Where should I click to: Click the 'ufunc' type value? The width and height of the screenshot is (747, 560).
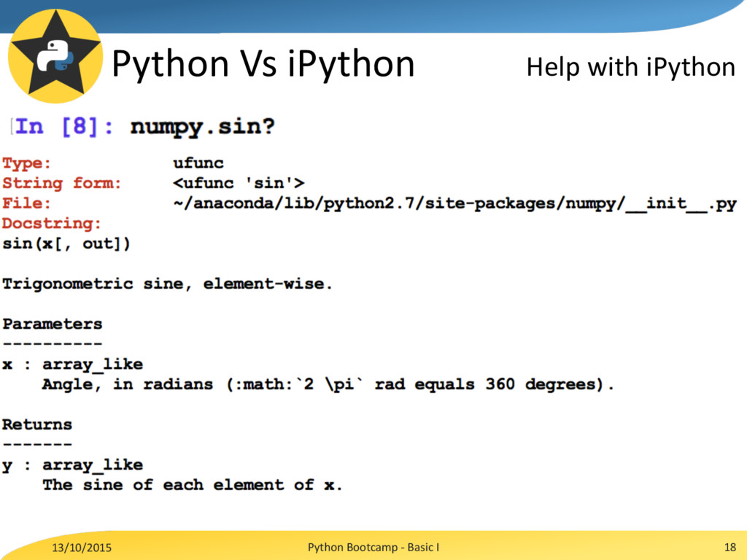(x=198, y=163)
